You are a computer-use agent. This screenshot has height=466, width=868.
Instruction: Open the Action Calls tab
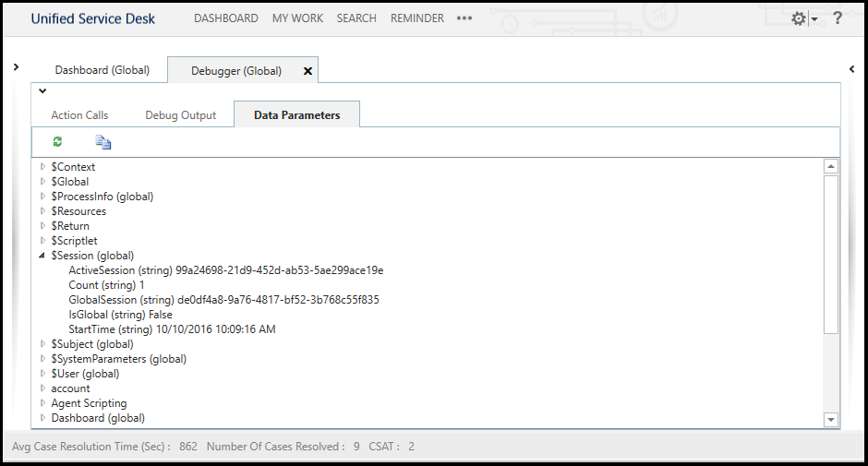click(79, 115)
